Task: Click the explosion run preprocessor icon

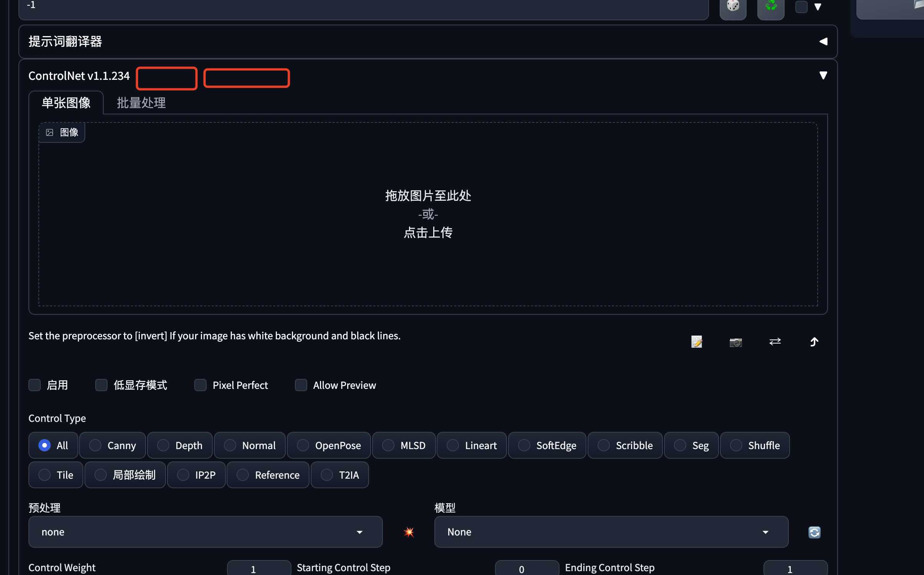Action: pos(409,532)
